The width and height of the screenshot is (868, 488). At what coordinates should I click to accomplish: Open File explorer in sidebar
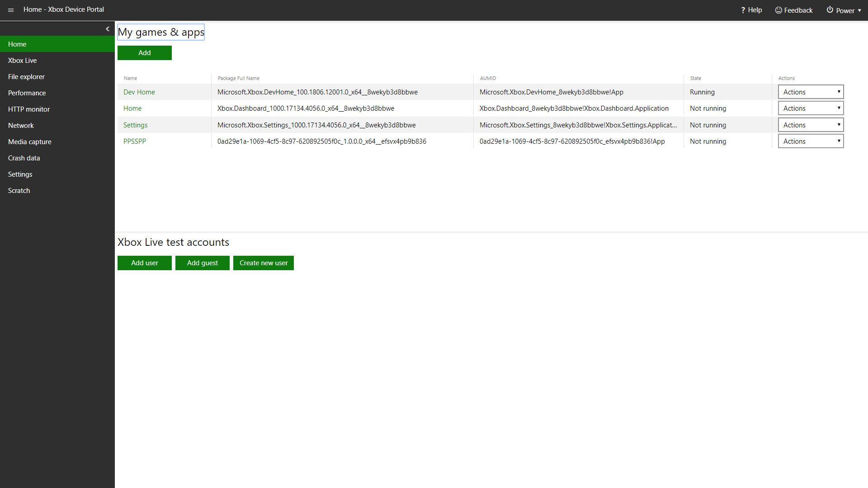(26, 77)
